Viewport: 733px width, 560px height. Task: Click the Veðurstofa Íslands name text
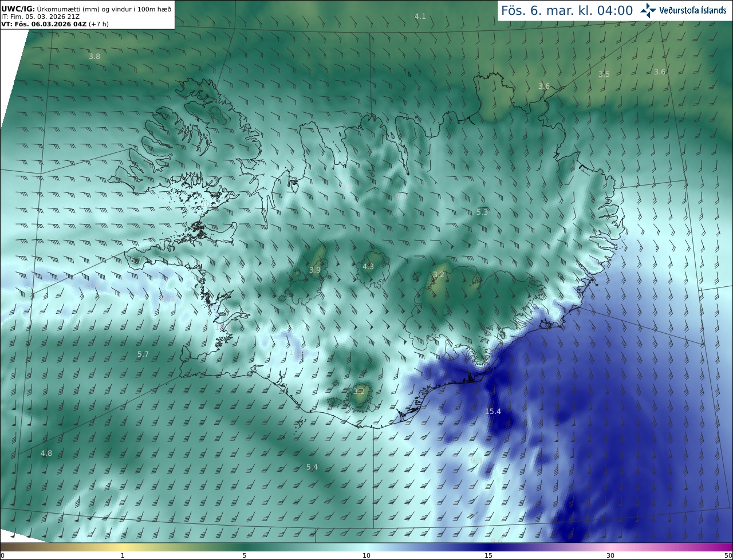tap(693, 10)
